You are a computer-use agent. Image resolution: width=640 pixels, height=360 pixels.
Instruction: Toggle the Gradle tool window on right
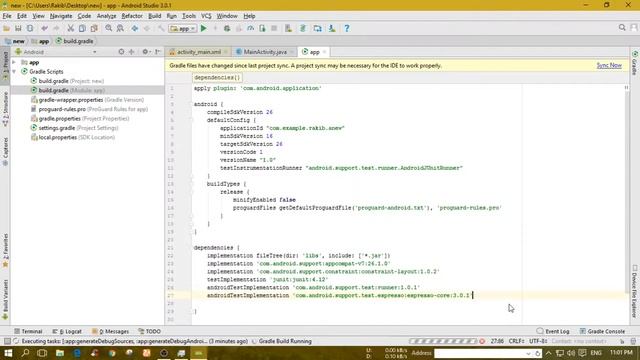635,62
